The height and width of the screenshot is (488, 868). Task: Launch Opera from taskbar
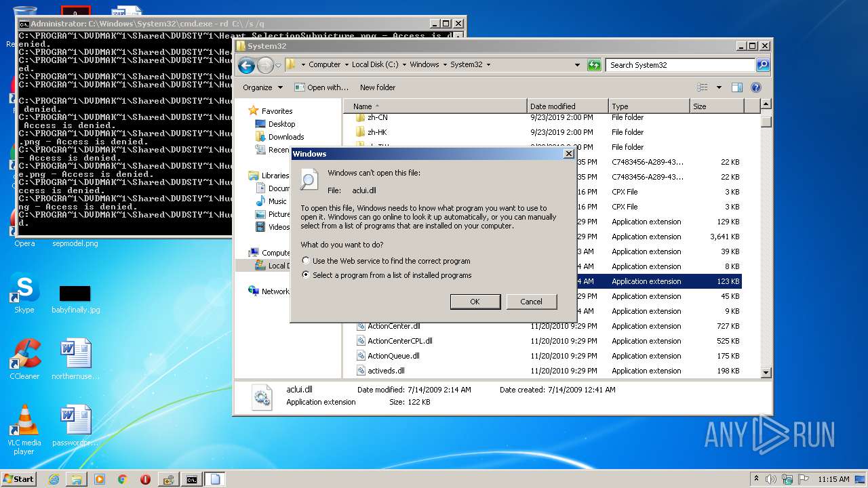click(x=145, y=479)
